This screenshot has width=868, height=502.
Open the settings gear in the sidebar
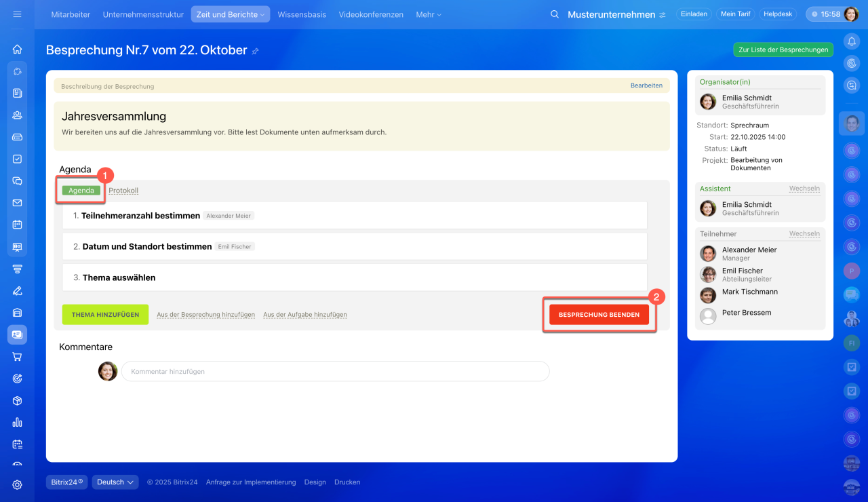[17, 484]
